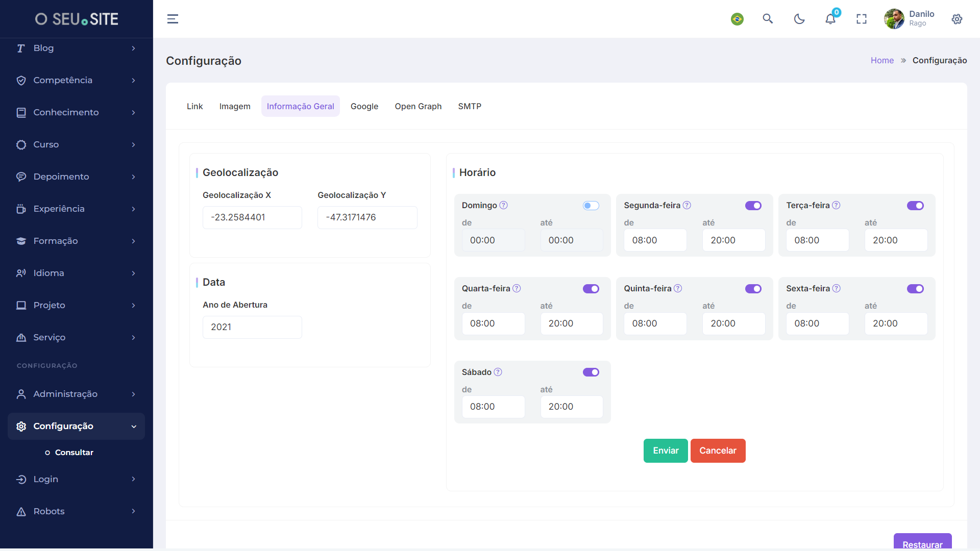This screenshot has height=551, width=980.
Task: Click the Restaurar button
Action: pyautogui.click(x=922, y=542)
